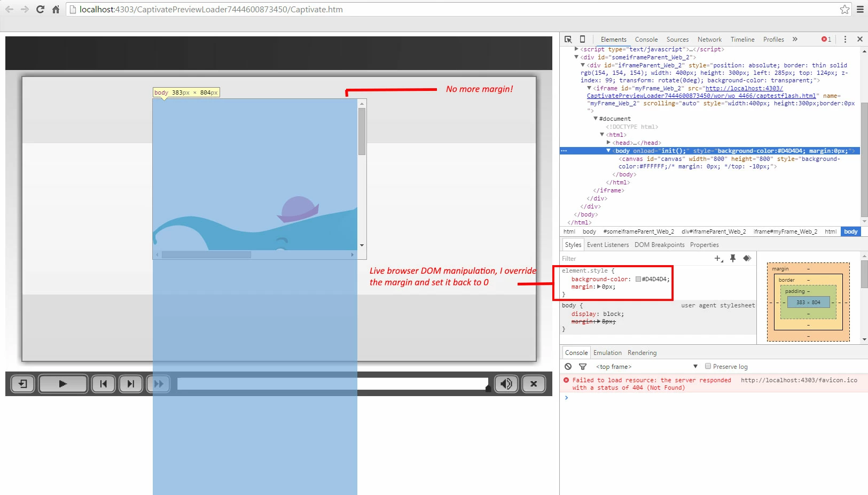This screenshot has width=868, height=495.
Task: Click the iframe vertical scrollbar thumb
Action: tap(362, 132)
